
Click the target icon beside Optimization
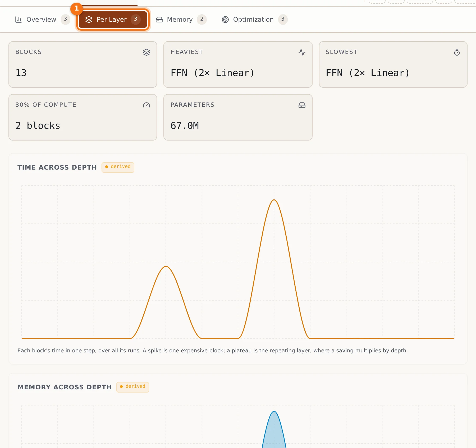(x=225, y=20)
